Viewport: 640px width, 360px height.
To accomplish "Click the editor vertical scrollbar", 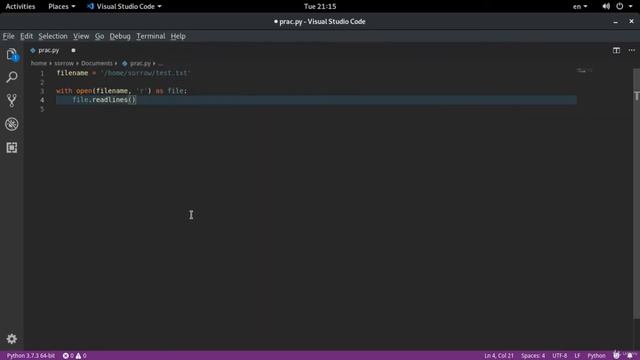I will point(636,192).
